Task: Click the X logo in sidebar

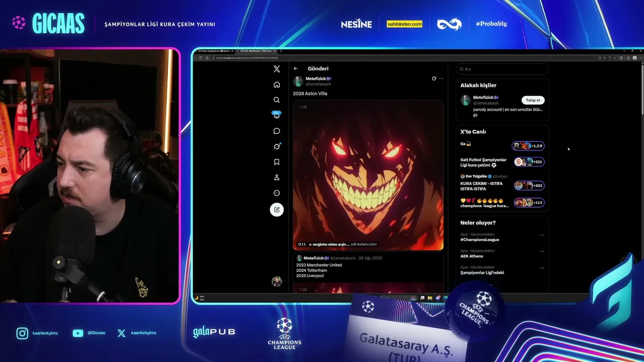Action: click(x=277, y=69)
